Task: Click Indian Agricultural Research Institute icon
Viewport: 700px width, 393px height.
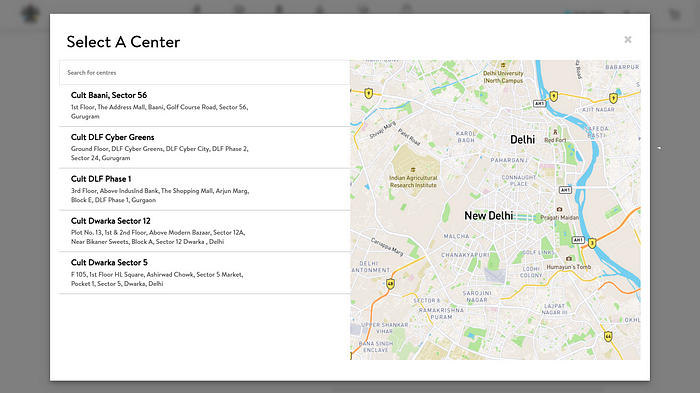Action: point(413,170)
